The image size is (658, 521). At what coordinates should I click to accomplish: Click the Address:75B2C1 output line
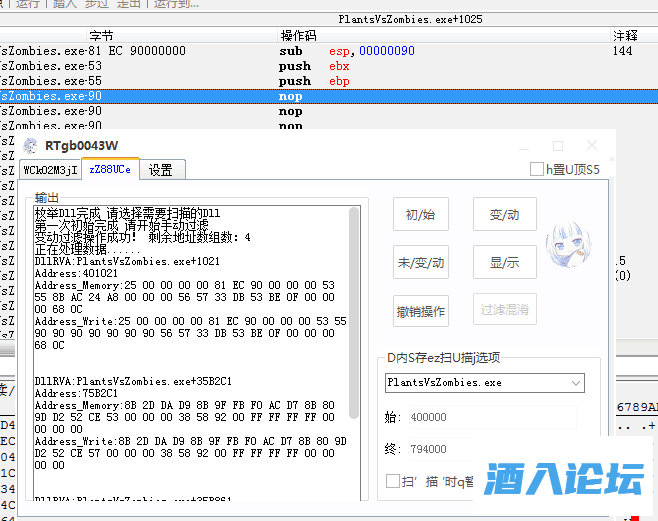coord(76,393)
